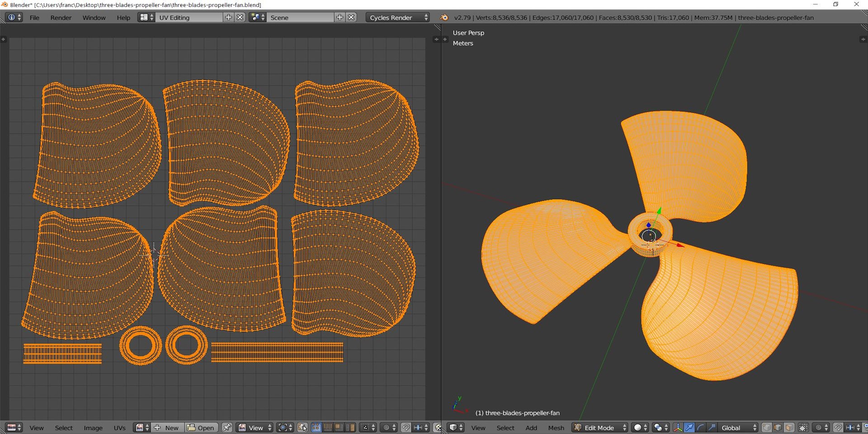The width and height of the screenshot is (868, 434).
Task: Delete the UV Editing screen layout
Action: point(240,17)
